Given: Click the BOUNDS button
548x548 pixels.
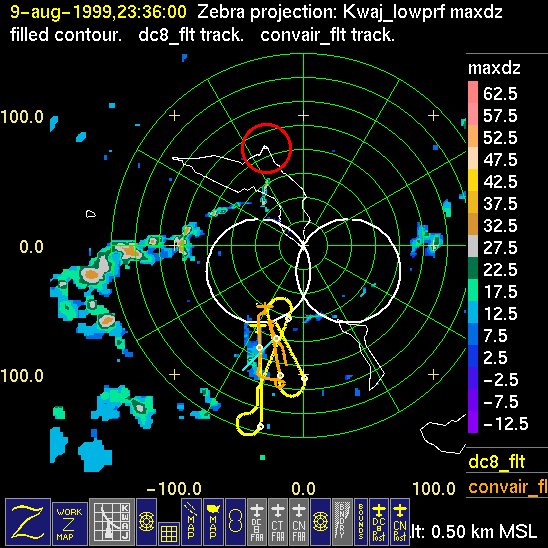Looking at the screenshot, I should tap(361, 522).
